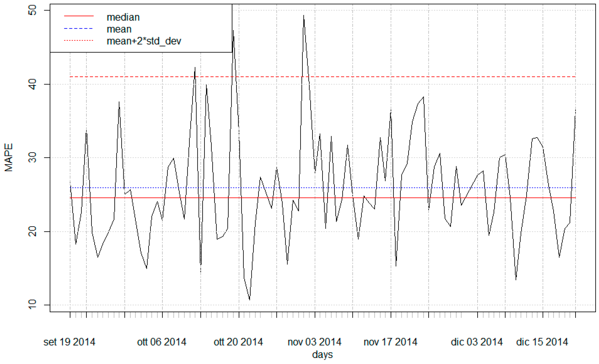Click the nov 03 2014 axis label

pyautogui.click(x=314, y=342)
